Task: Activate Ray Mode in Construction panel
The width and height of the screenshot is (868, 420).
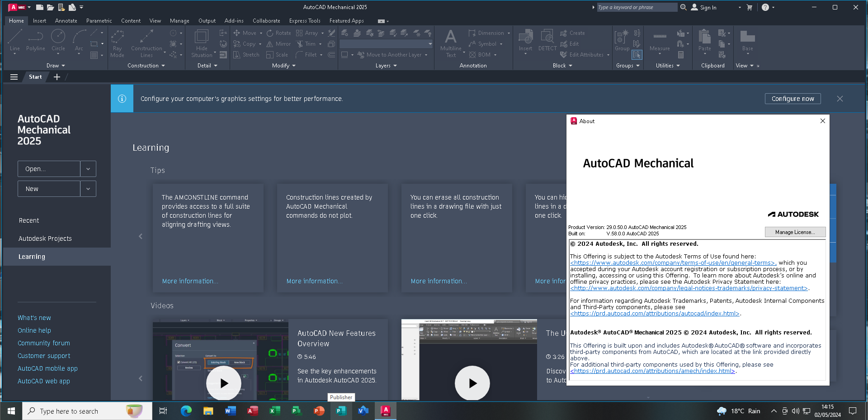Action: (117, 43)
